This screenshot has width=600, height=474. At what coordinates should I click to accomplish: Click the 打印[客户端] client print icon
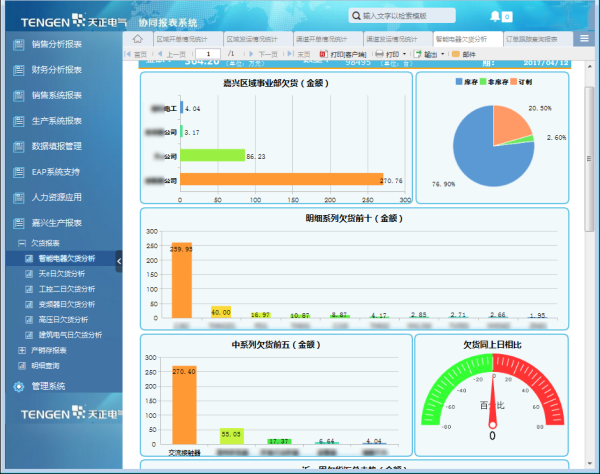coord(323,54)
